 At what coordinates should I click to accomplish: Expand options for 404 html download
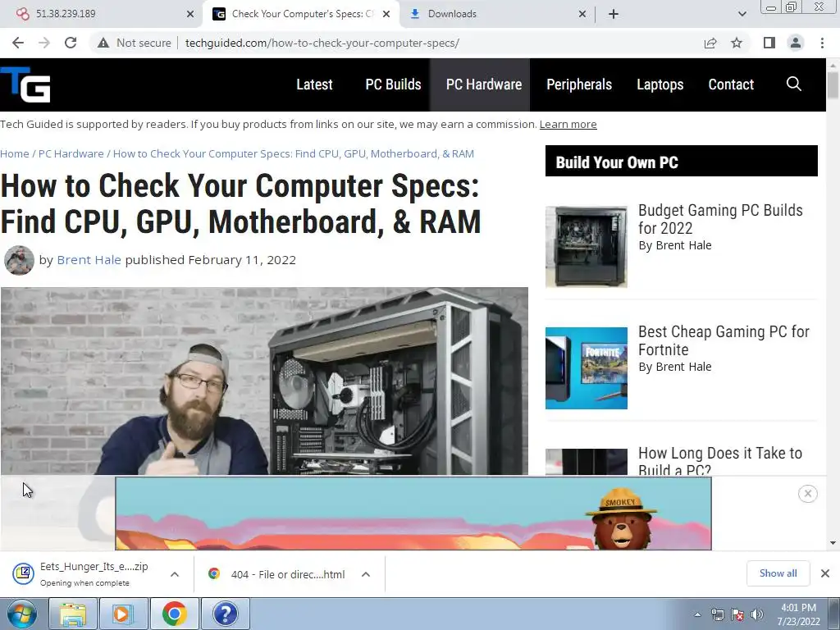click(366, 574)
